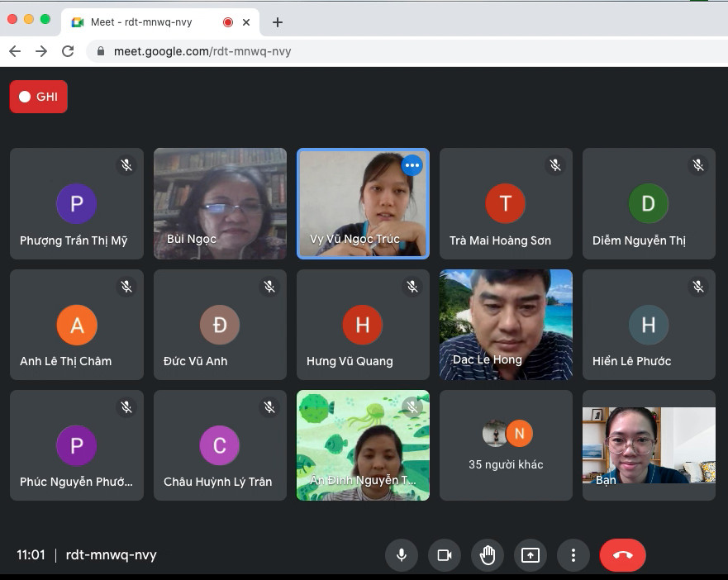Open the three-dot more options menu

click(573, 555)
